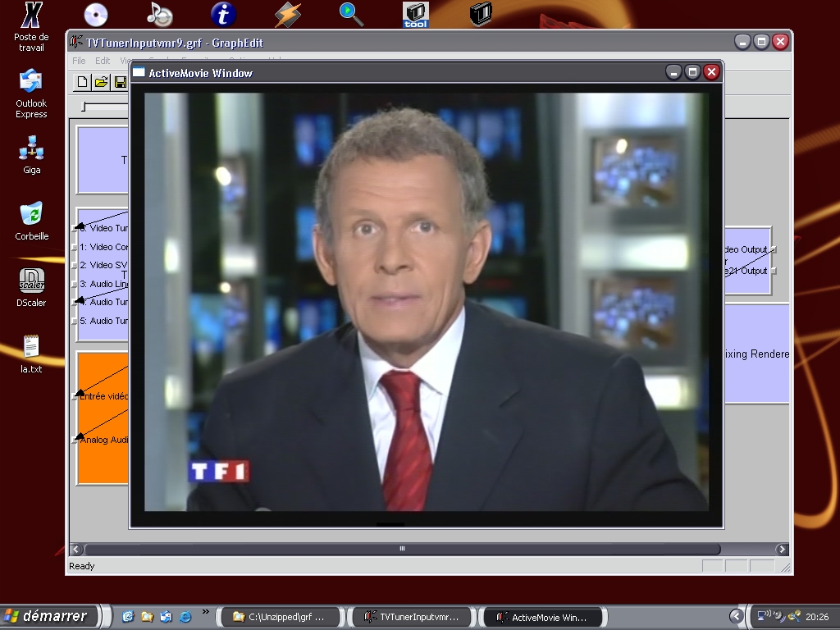Click the video picture in ActiveMovie Window

[x=427, y=302]
